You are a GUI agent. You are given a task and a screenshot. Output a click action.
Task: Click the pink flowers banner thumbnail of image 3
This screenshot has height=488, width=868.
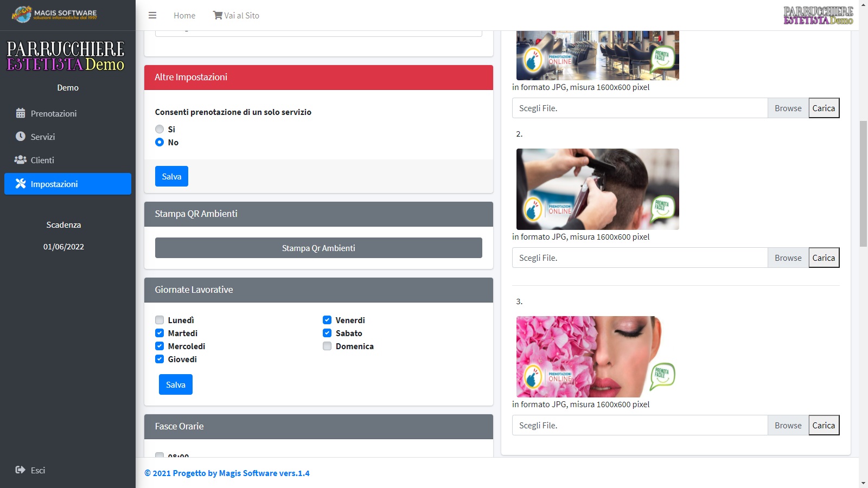[598, 357]
